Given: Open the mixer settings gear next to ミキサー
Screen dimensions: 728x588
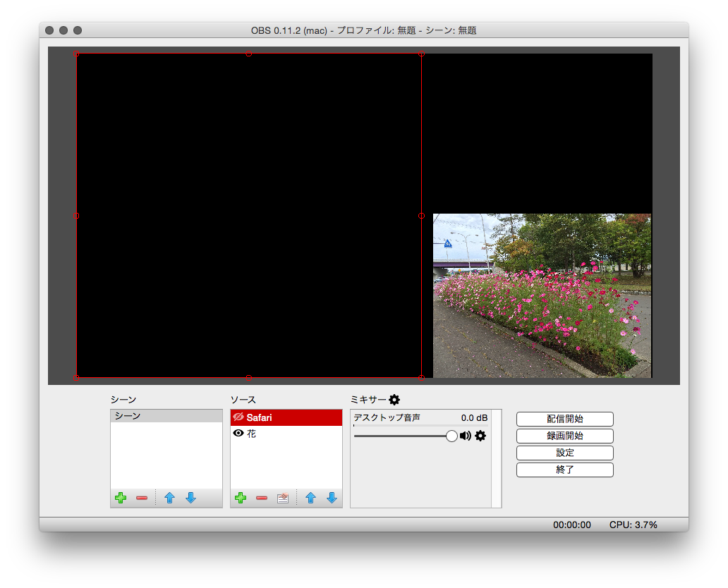Looking at the screenshot, I should click(394, 400).
